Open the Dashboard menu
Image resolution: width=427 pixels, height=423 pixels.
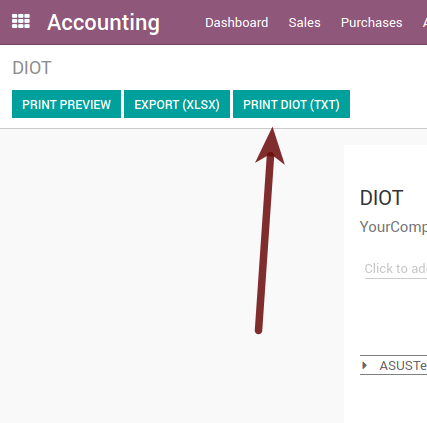[237, 23]
